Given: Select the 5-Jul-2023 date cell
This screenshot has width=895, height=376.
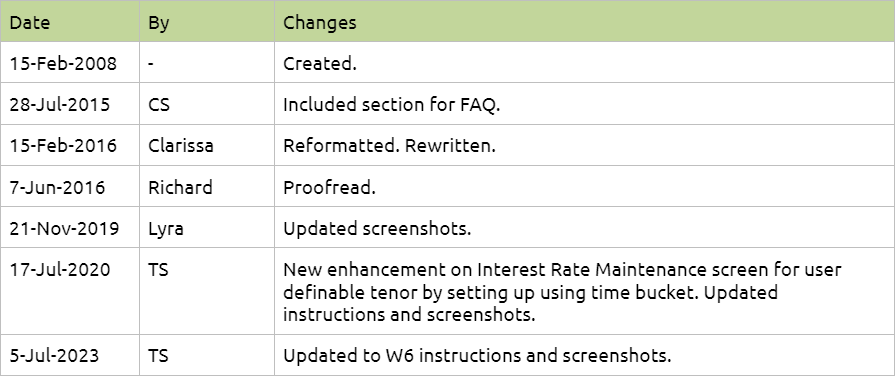Looking at the screenshot, I should pyautogui.click(x=70, y=355).
